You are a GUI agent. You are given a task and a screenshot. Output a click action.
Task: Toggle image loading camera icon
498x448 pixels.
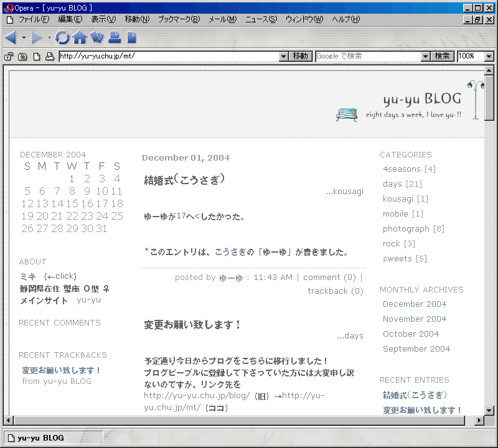22,57
